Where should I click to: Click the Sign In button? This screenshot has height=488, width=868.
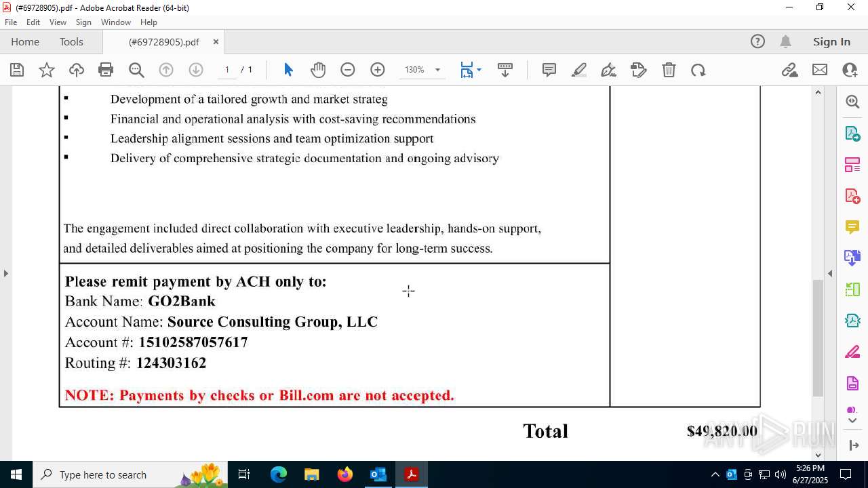831,42
